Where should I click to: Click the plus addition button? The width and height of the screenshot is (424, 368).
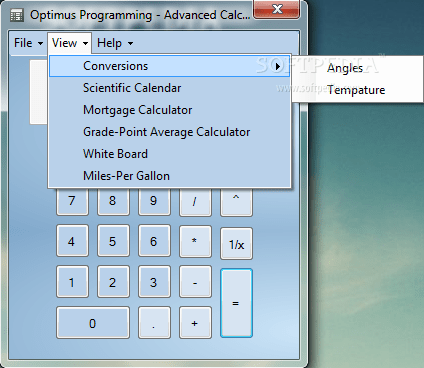(x=195, y=323)
